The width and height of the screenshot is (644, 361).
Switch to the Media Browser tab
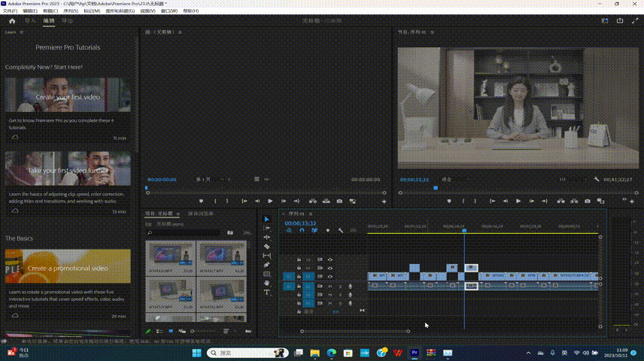(x=201, y=214)
